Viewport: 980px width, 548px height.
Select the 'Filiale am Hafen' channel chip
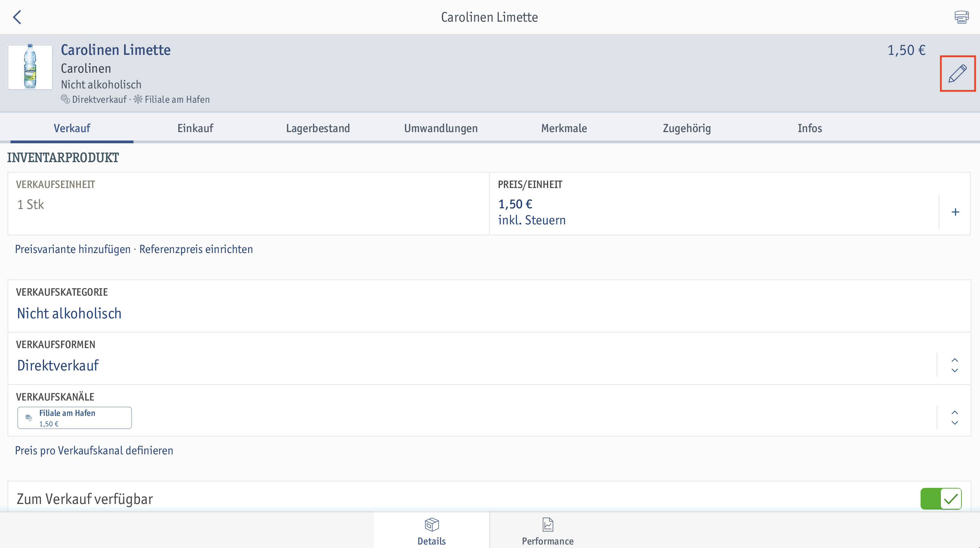[74, 418]
